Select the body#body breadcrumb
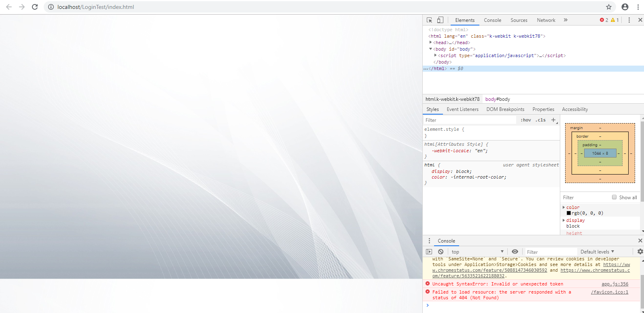Viewport: 644px width, 313px height. (498, 99)
